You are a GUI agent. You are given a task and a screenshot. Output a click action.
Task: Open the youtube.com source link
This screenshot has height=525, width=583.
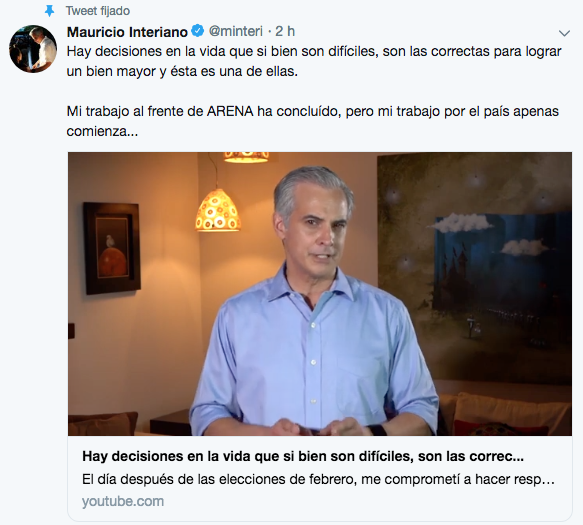pos(123,502)
